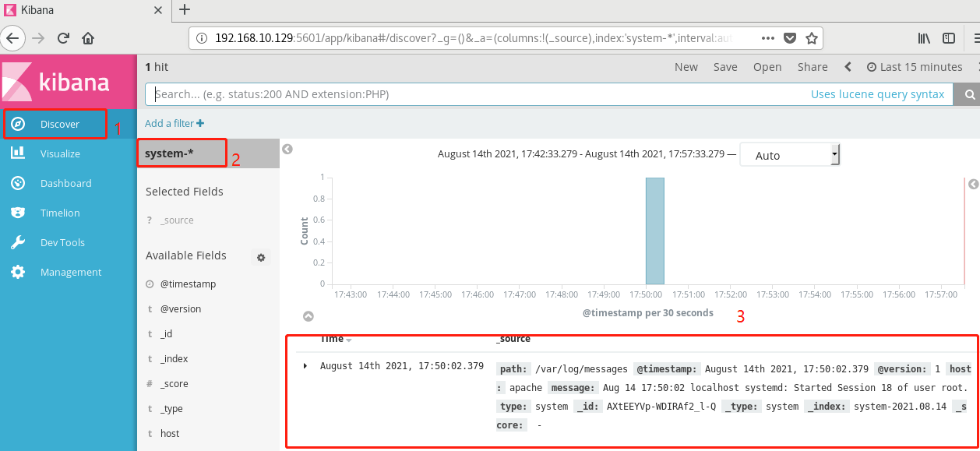Click the plus icon to add filter
This screenshot has width=980, height=451.
point(200,123)
